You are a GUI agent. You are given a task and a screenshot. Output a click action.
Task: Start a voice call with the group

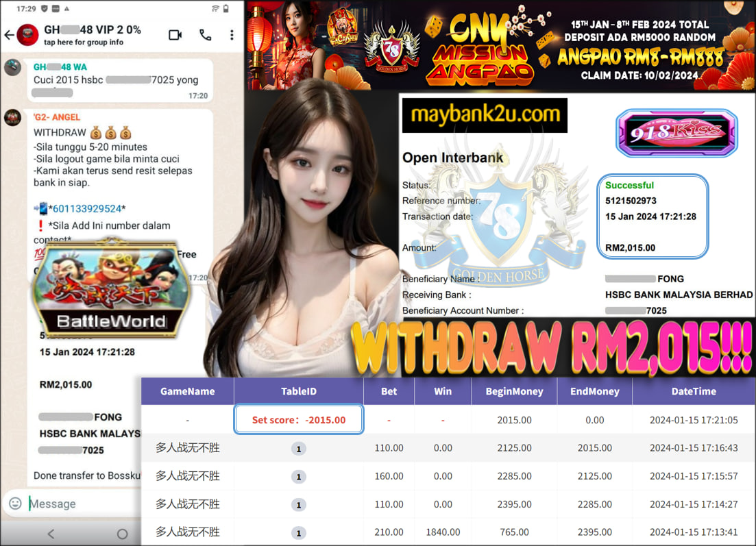[x=206, y=35]
